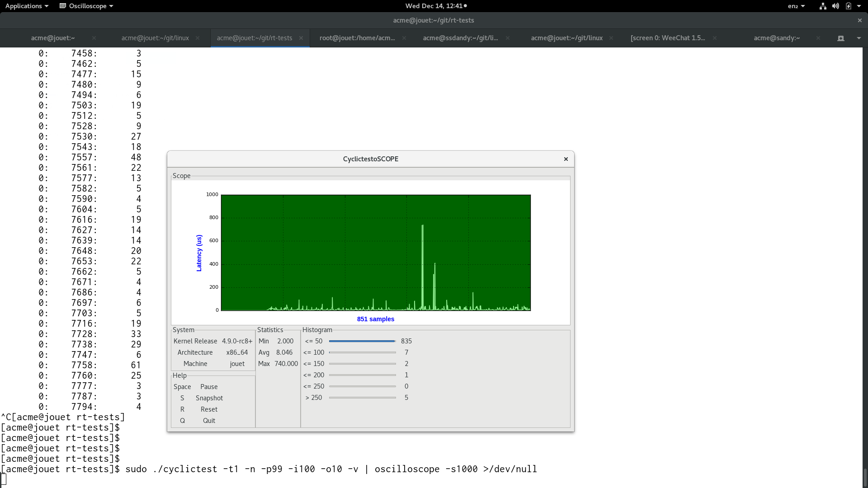868x488 pixels.
Task: Click the Architecture value x86_64
Action: point(237,352)
